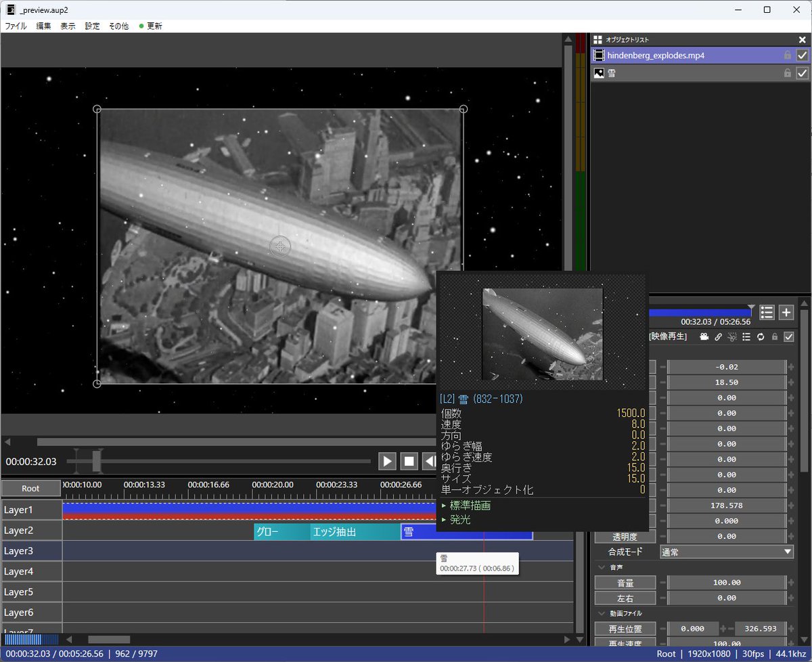Open the ファイル menu
The height and width of the screenshot is (662, 812).
click(x=16, y=26)
